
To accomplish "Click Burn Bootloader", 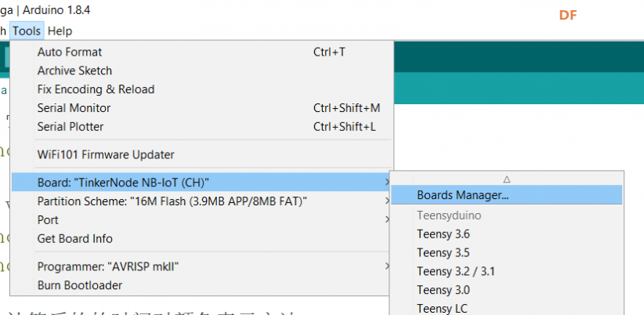I will coord(201,285).
